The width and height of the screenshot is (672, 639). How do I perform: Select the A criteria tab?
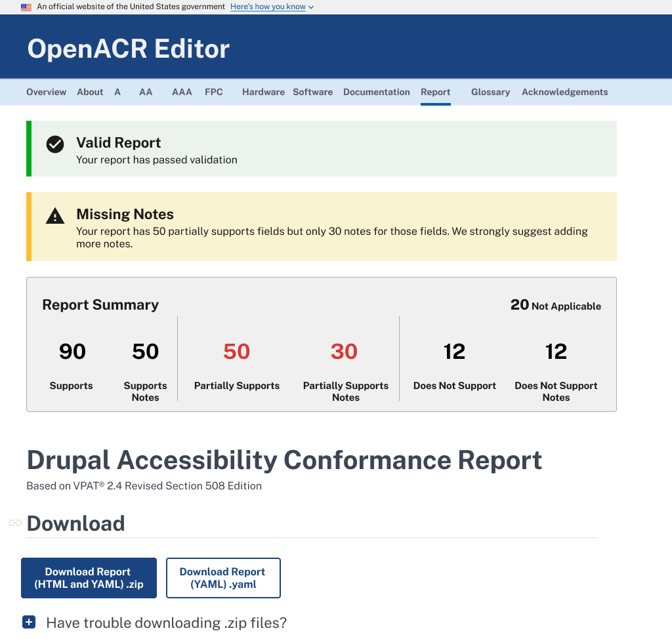click(117, 92)
